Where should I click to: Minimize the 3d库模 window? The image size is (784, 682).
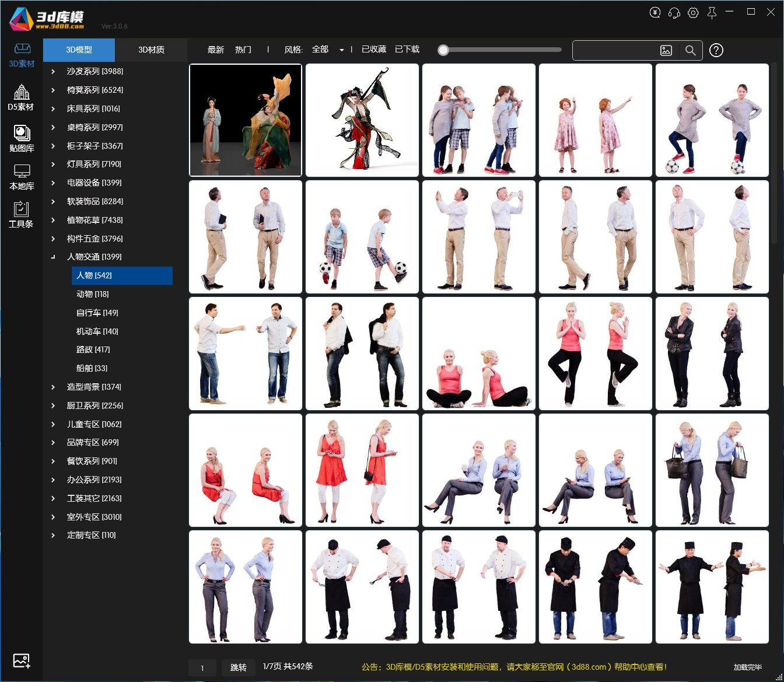730,12
